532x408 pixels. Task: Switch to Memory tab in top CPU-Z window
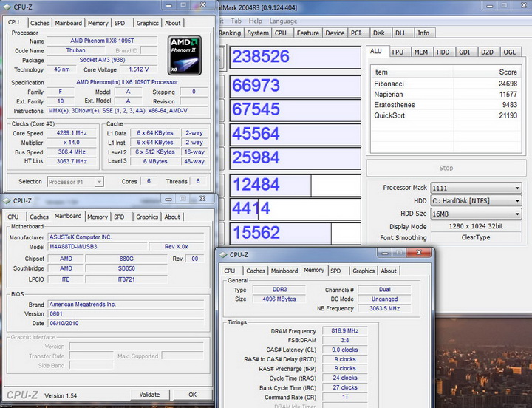click(x=98, y=23)
